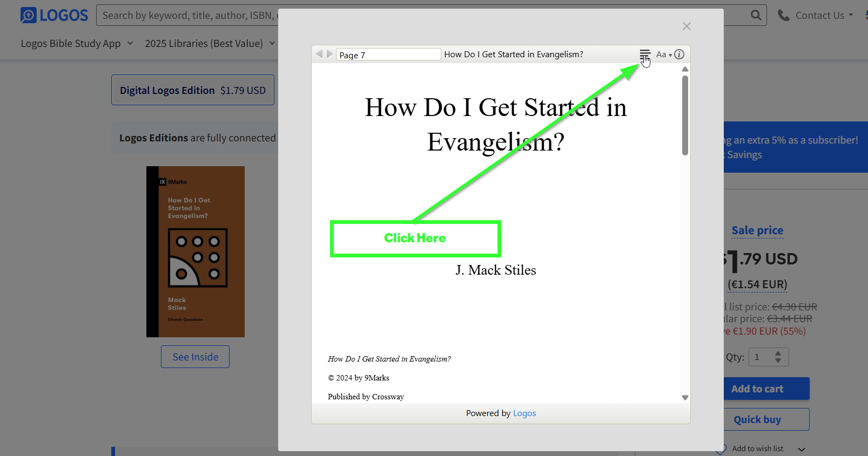This screenshot has height=456, width=868.
Task: Click the Page 7 input field
Action: [388, 55]
